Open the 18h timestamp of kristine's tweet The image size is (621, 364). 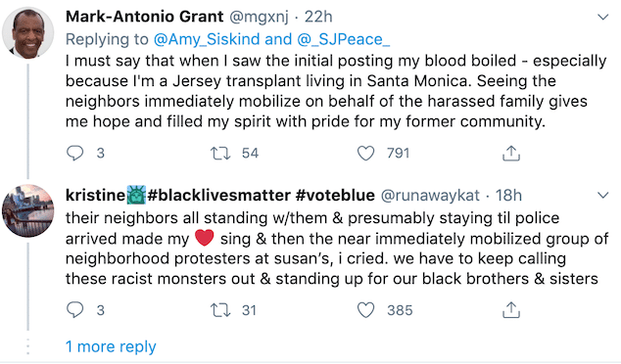pos(508,195)
